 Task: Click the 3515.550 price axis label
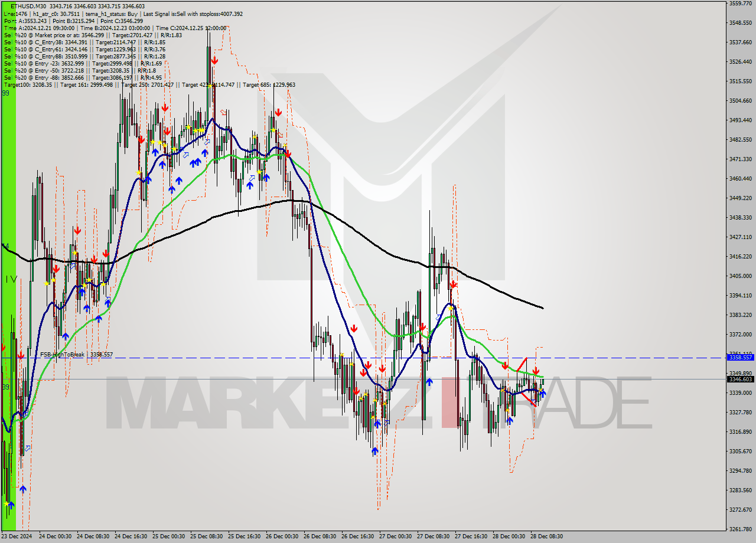pos(740,81)
